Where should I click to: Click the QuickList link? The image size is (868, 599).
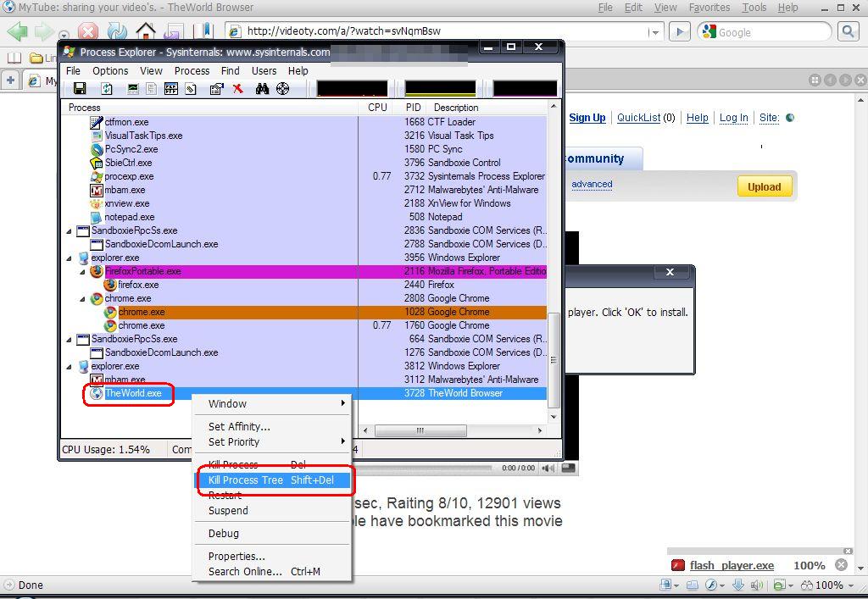coord(639,118)
